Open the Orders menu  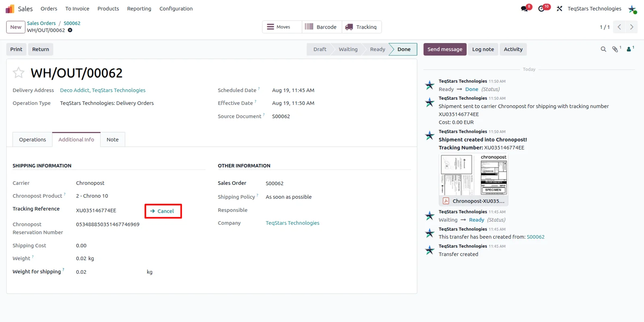(x=49, y=9)
